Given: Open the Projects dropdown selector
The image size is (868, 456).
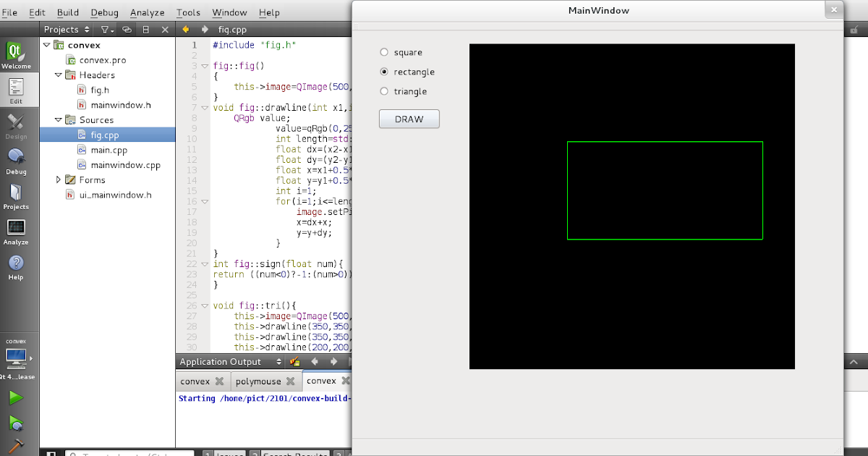Looking at the screenshot, I should tap(66, 29).
